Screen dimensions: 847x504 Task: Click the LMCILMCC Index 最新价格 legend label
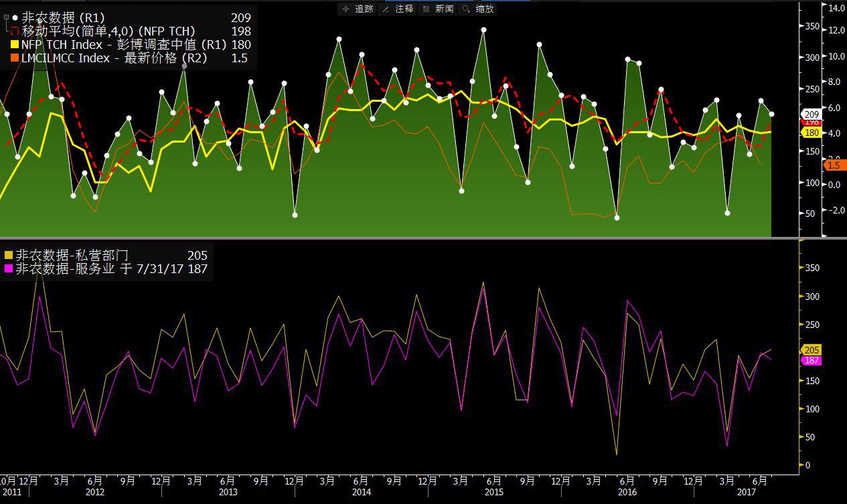click(114, 59)
